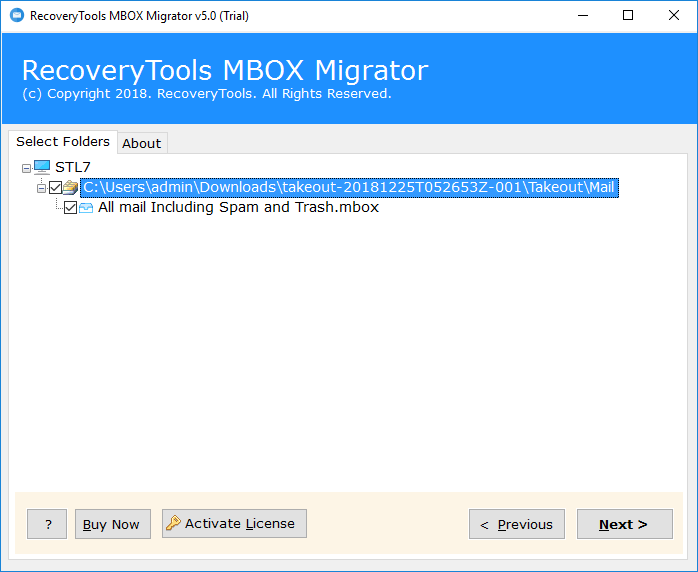
Task: Open the Select Folders tab
Action: pyautogui.click(x=63, y=142)
